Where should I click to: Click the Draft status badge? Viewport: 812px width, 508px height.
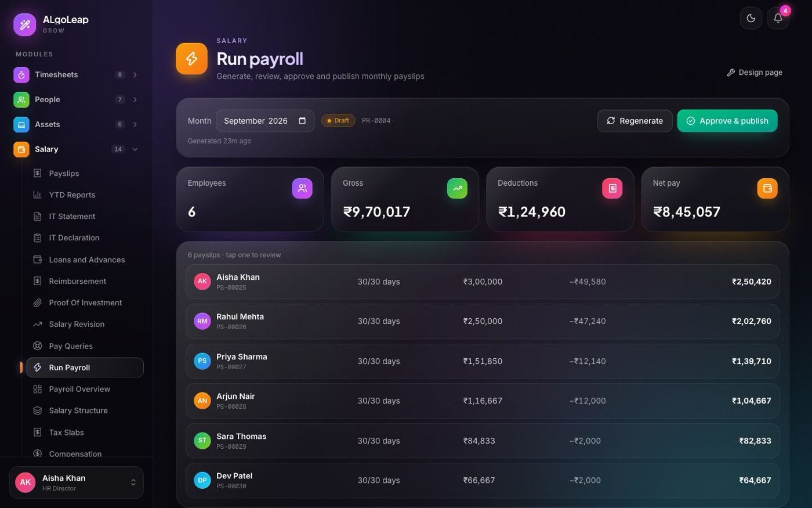point(338,121)
